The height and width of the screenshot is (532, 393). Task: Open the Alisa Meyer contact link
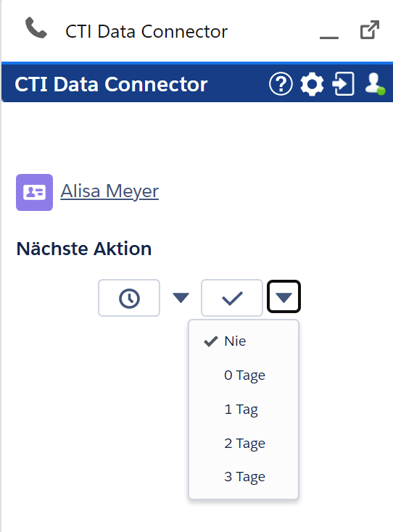(109, 191)
